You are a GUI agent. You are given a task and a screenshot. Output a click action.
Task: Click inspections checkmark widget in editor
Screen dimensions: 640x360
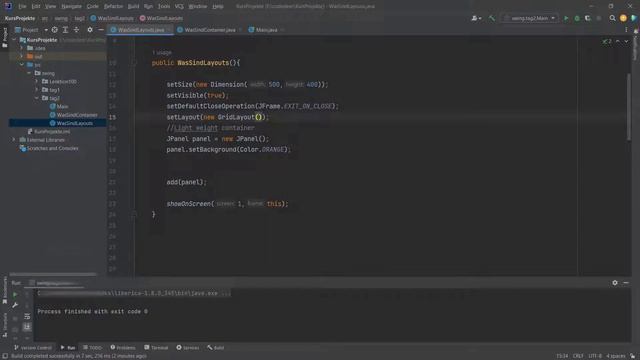tap(607, 41)
